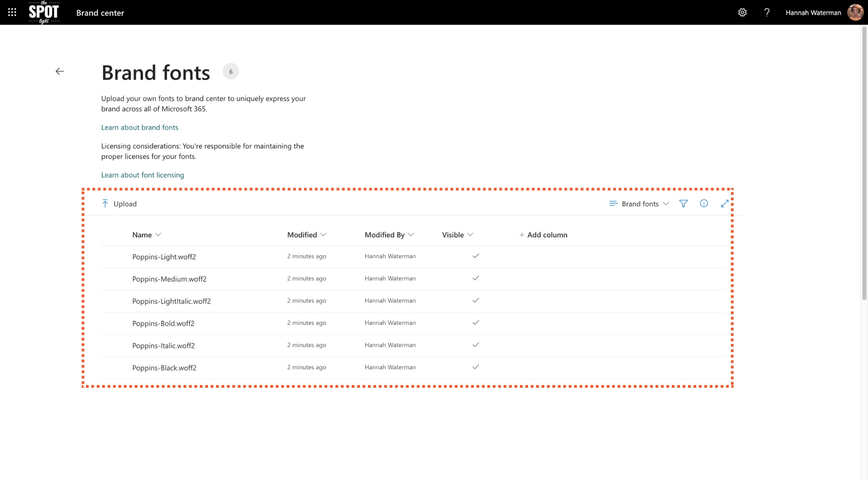The width and height of the screenshot is (868, 488).
Task: Click the Upload icon
Action: click(105, 203)
